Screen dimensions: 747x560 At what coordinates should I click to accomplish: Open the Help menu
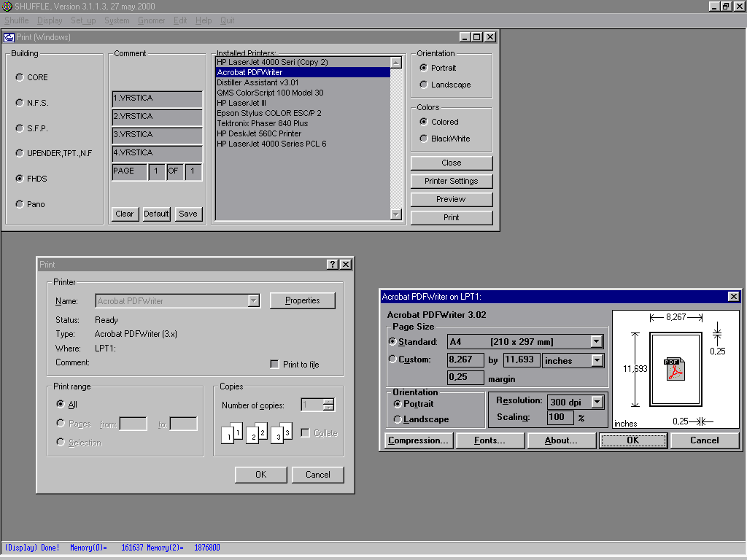[x=204, y=20]
